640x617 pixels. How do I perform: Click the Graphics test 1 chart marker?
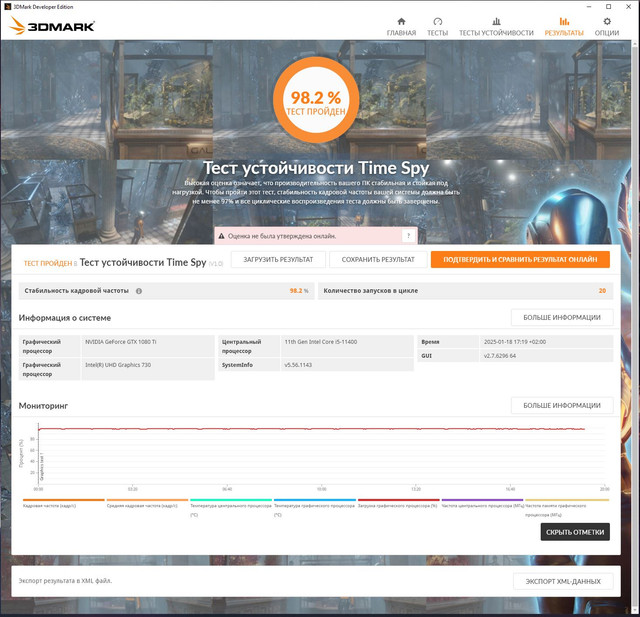[42, 467]
